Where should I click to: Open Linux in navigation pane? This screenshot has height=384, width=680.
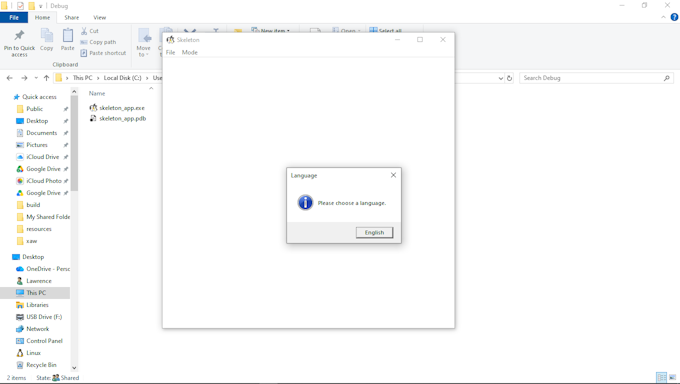(x=29, y=353)
